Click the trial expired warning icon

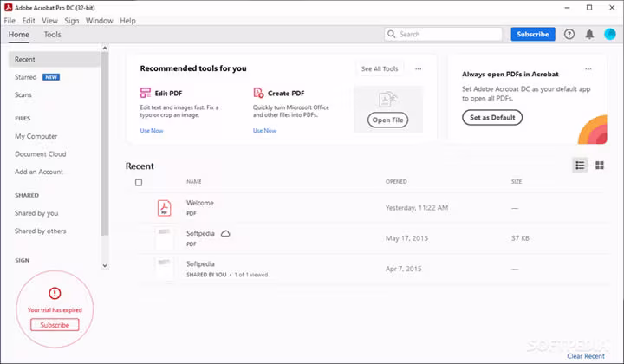click(x=55, y=293)
